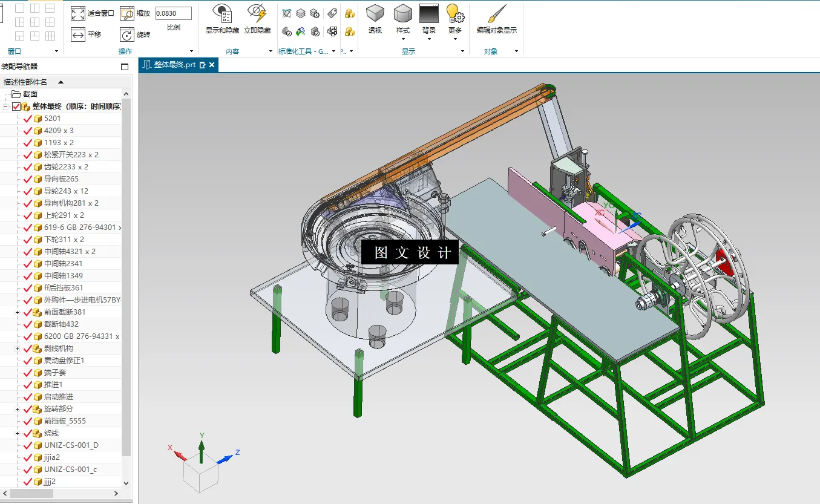The height and width of the screenshot is (504, 820).
Task: Open the 操作 group options arrow
Action: click(192, 51)
